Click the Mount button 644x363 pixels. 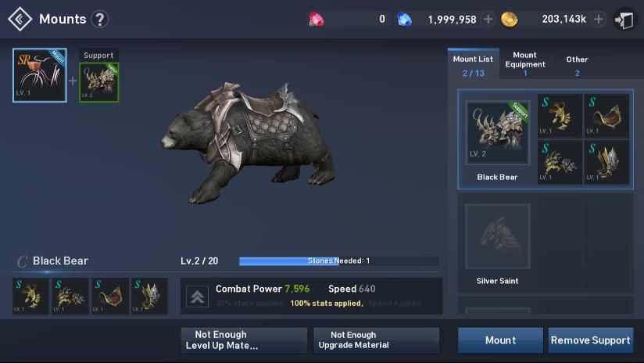(x=500, y=340)
